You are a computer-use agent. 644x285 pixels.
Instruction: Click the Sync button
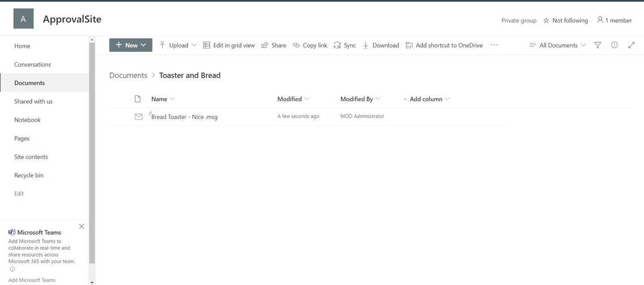[x=345, y=45]
